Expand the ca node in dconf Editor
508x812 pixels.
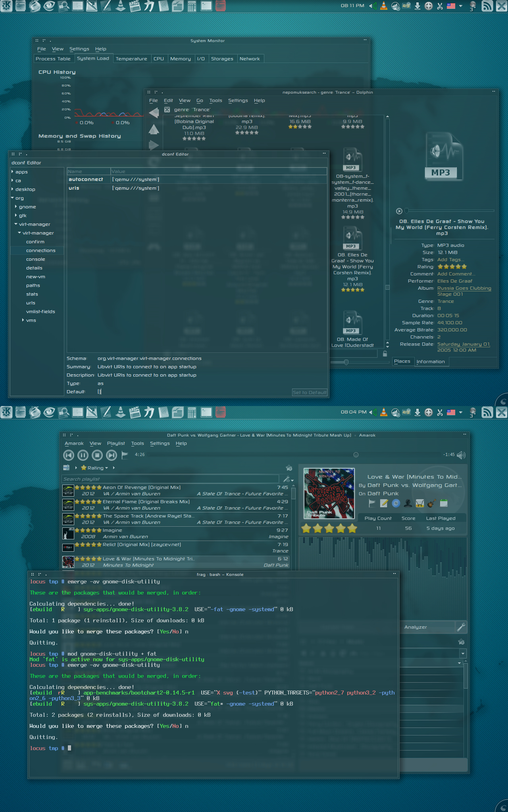(12, 181)
